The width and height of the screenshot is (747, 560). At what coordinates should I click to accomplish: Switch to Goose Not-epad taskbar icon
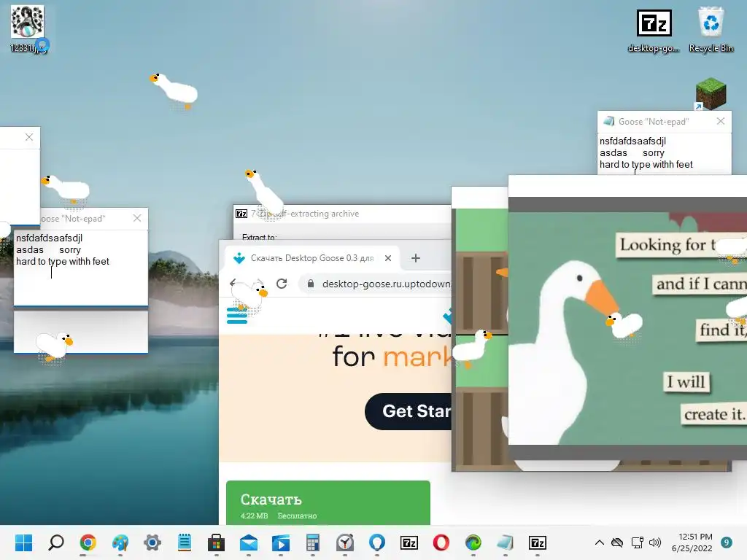click(x=506, y=542)
